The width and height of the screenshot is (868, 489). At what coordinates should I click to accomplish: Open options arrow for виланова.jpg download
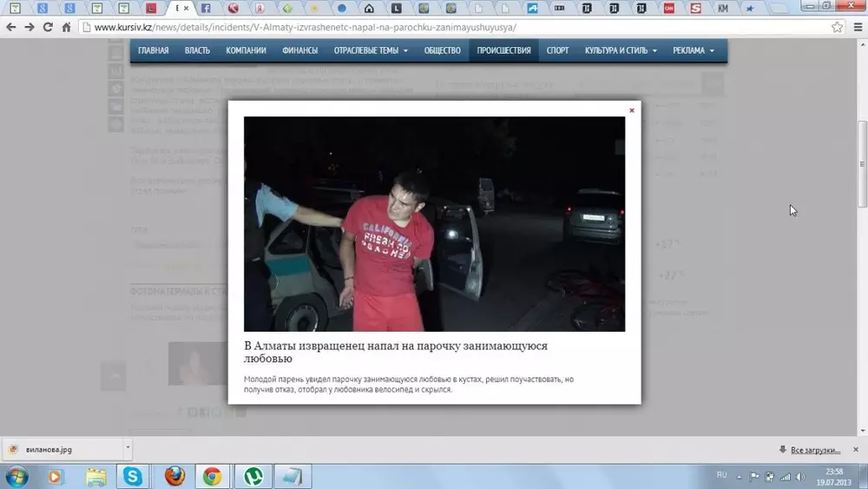(128, 449)
